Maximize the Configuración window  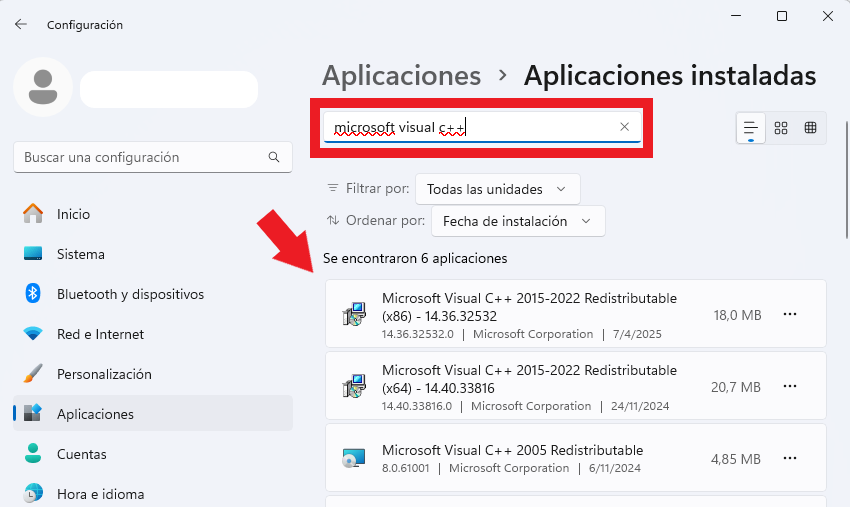click(782, 16)
